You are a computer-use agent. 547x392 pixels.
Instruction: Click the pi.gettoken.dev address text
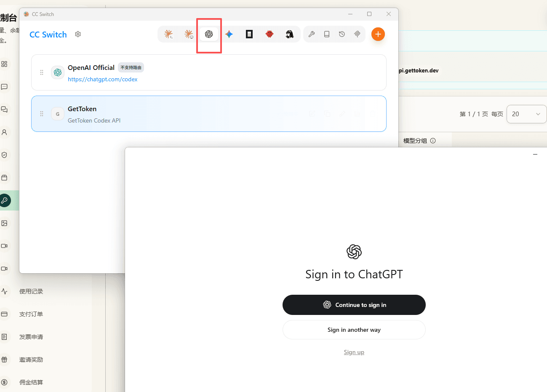pyautogui.click(x=419, y=70)
